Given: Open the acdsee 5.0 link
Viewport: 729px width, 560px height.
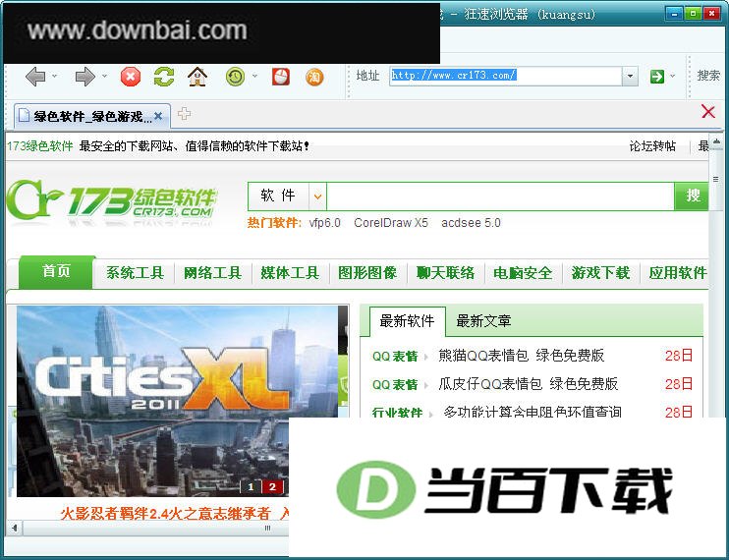Looking at the screenshot, I should [471, 223].
